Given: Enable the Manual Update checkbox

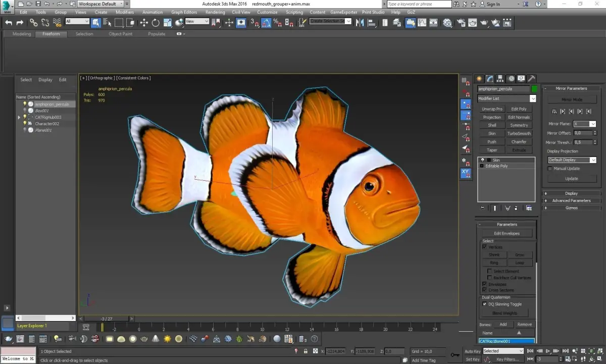Looking at the screenshot, I should (x=550, y=169).
